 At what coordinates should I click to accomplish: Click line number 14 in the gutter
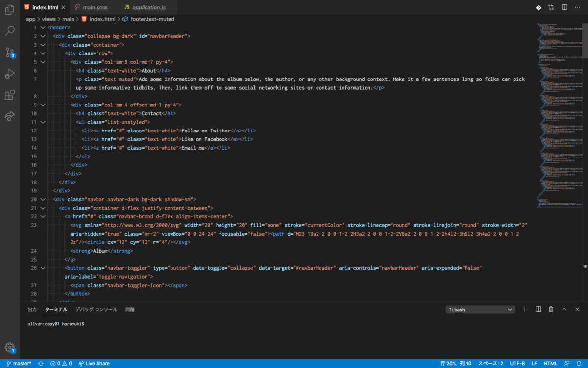click(34, 148)
